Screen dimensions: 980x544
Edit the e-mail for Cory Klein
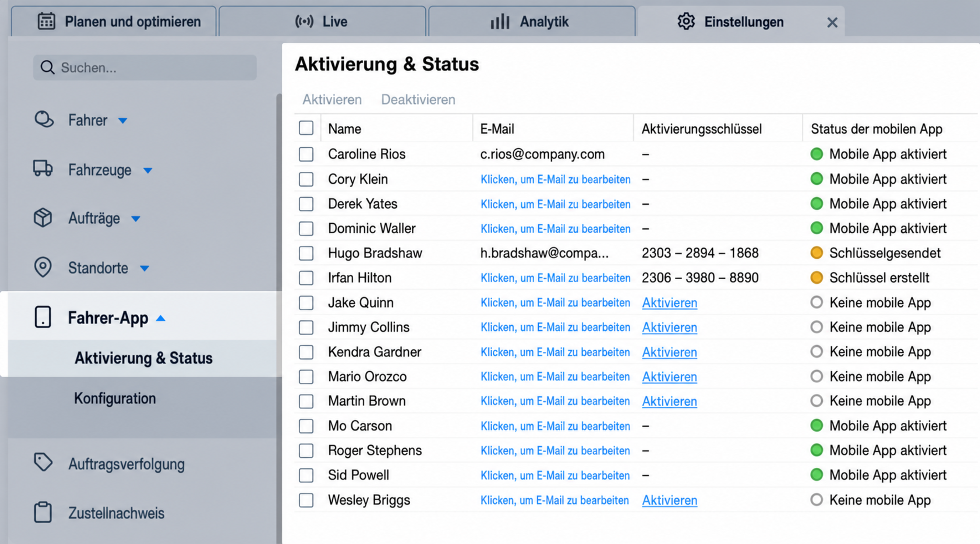pos(555,179)
